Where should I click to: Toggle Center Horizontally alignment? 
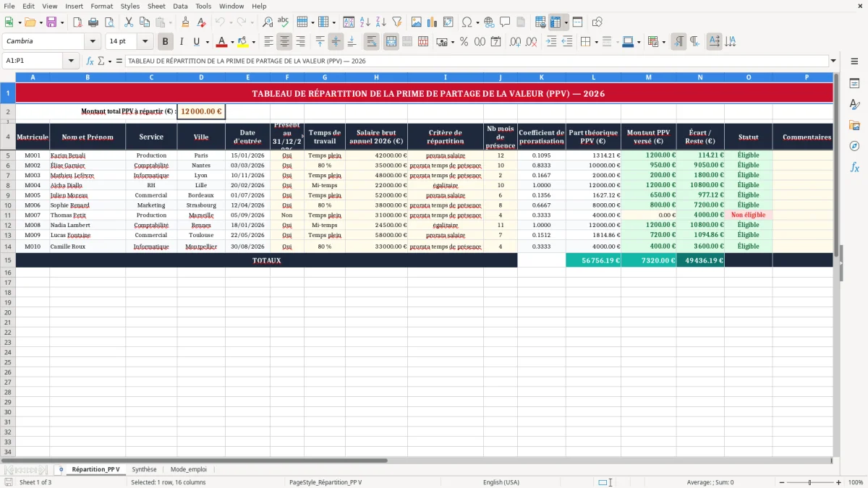coord(284,42)
